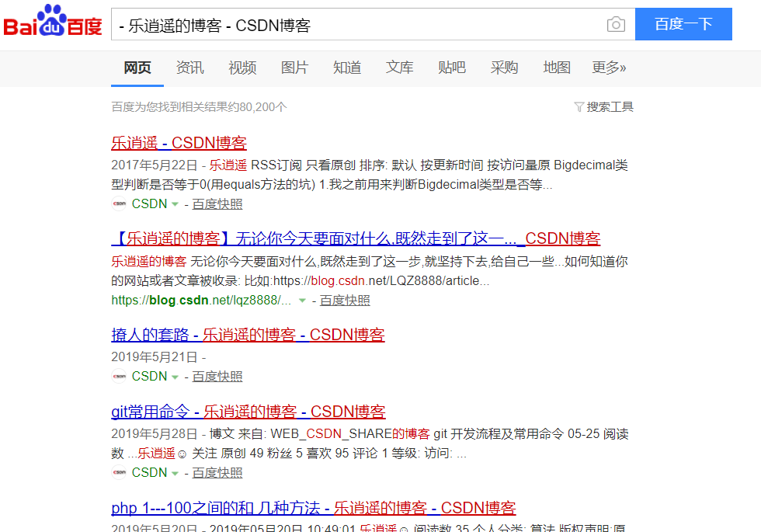Open 百度快照 under 撩人的套路 result

click(x=217, y=377)
